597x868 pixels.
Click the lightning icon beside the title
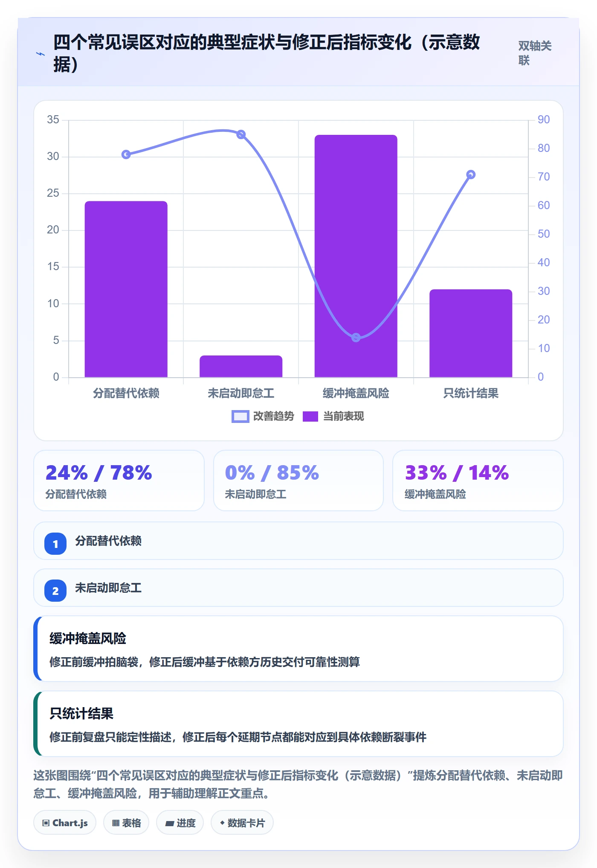tap(40, 54)
